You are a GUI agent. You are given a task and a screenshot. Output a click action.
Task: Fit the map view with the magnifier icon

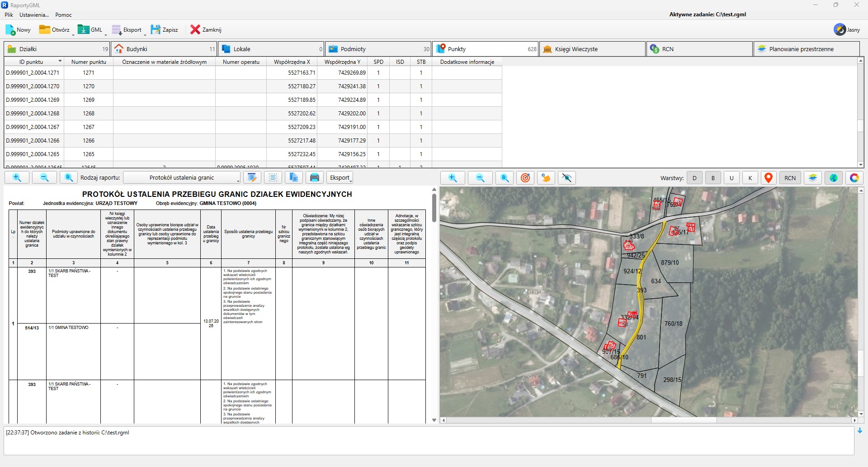point(505,178)
